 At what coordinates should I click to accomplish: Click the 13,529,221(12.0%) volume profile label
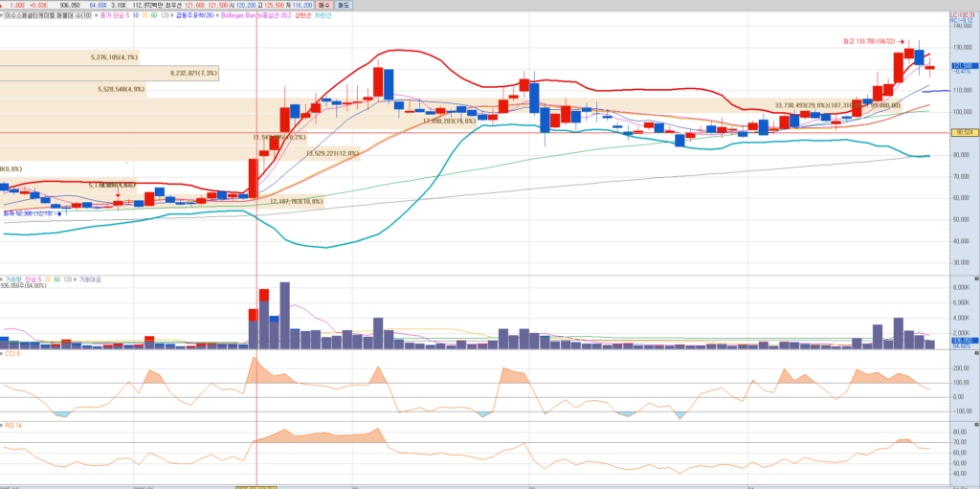332,152
